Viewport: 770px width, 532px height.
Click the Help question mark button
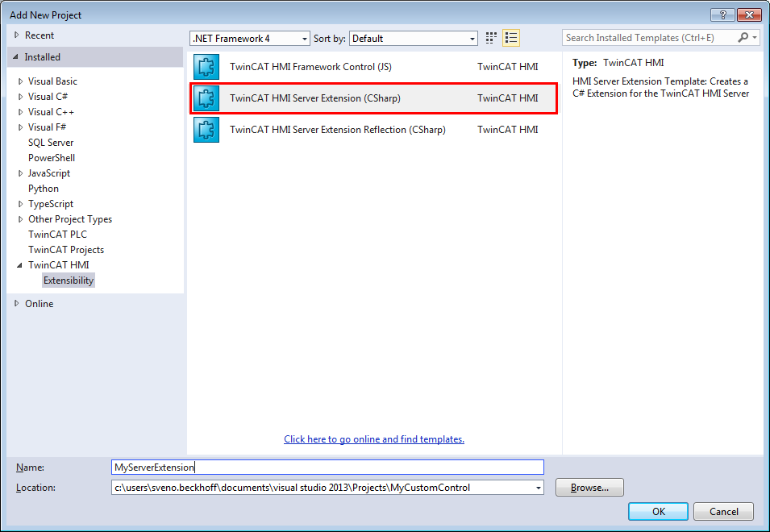click(x=723, y=15)
